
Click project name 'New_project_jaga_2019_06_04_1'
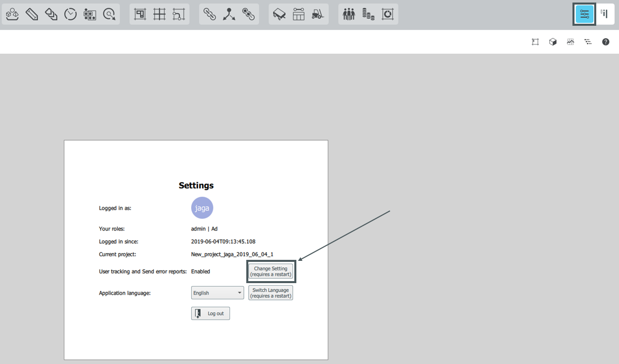coord(232,254)
